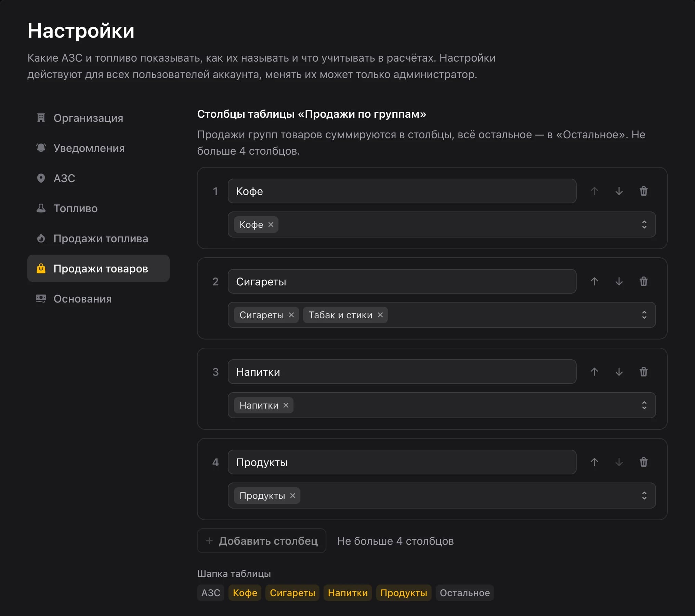Expand the Кофе groups dropdown
This screenshot has width=695, height=616.
click(644, 224)
